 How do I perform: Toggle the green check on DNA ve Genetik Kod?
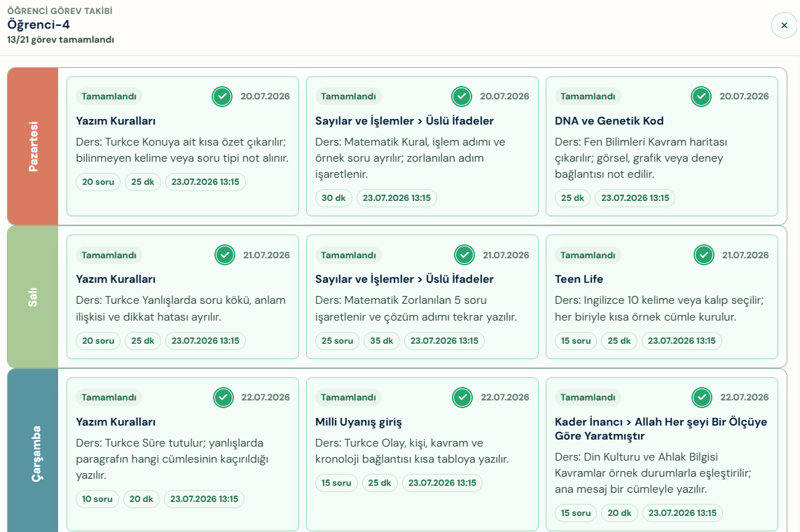(701, 97)
